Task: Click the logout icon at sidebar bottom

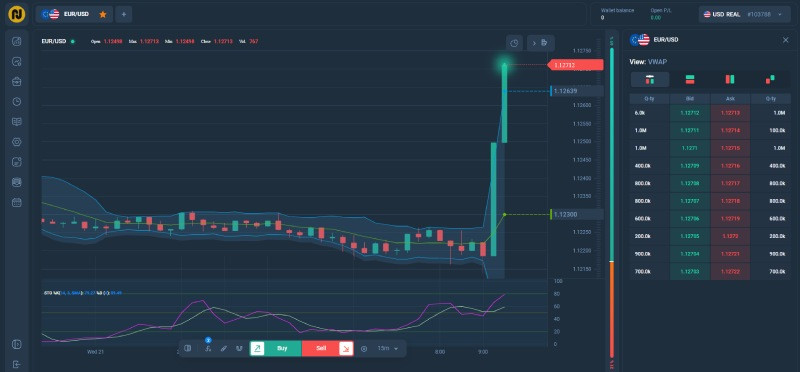Action: click(17, 364)
